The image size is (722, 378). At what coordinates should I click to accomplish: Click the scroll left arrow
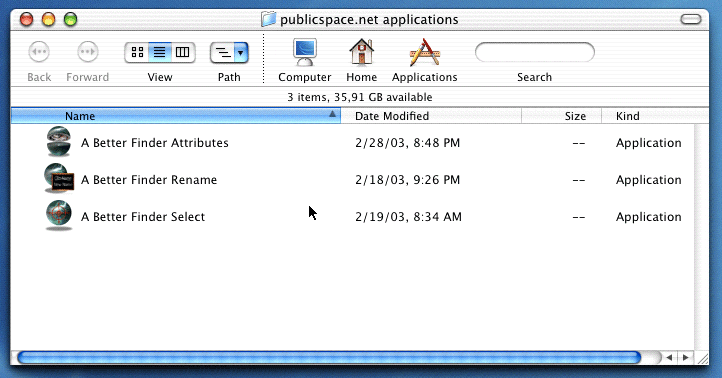[670, 357]
